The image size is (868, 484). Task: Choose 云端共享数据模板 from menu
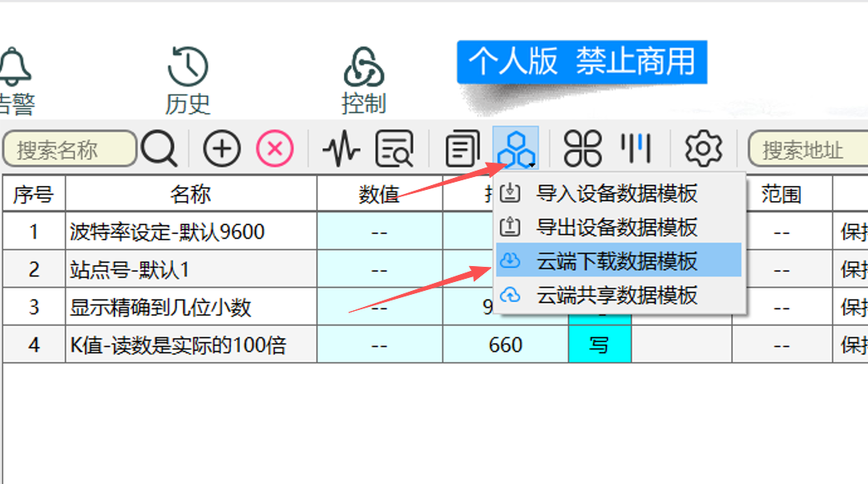tap(618, 295)
